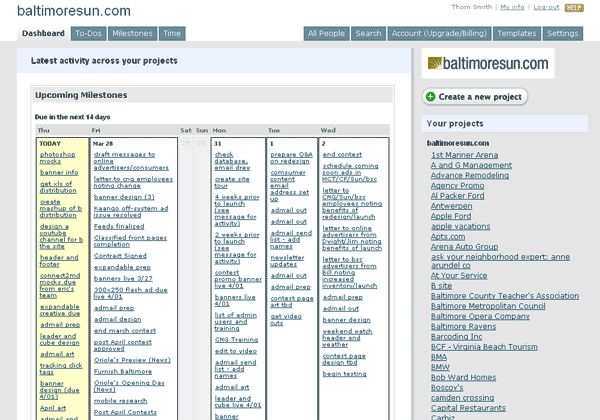Open Wednesday's banner design milestone
The height and width of the screenshot is (420, 600).
(x=347, y=320)
